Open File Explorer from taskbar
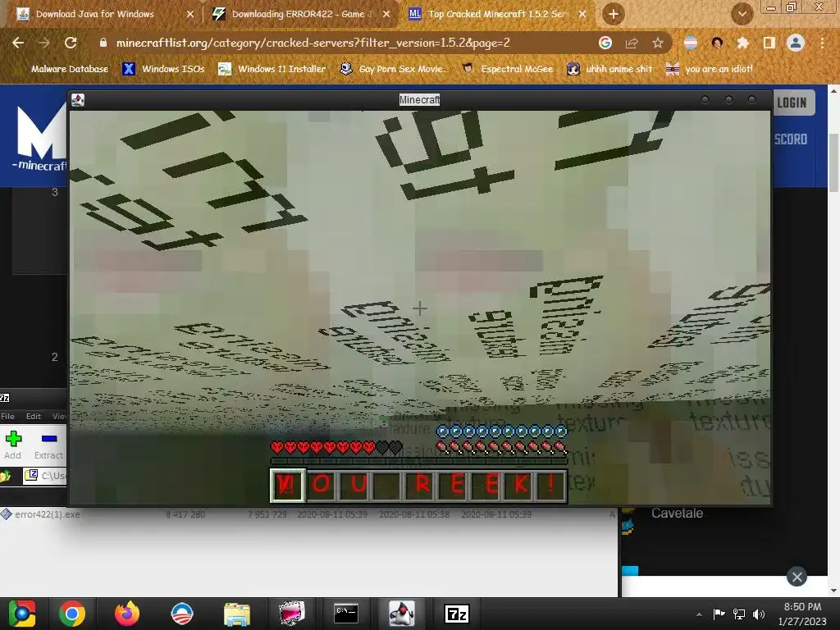The image size is (840, 630). pos(237,614)
